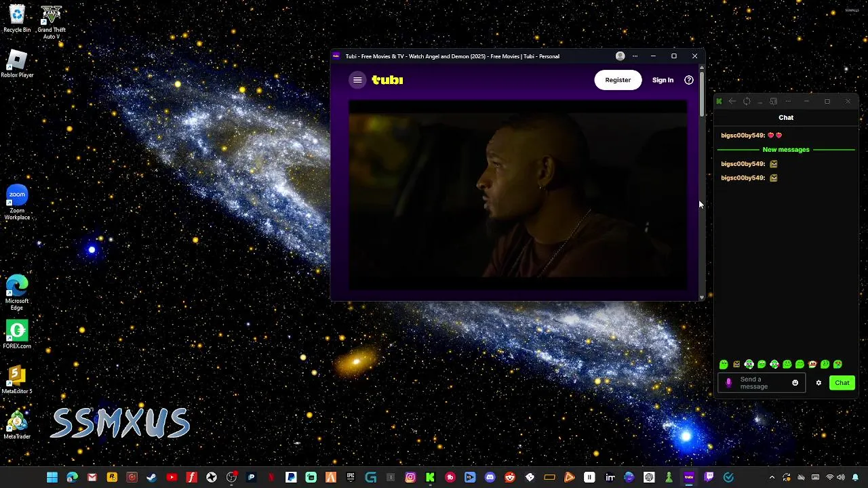The width and height of the screenshot is (868, 488).
Task: Open Roblox Player desktop shortcut
Action: (17, 65)
